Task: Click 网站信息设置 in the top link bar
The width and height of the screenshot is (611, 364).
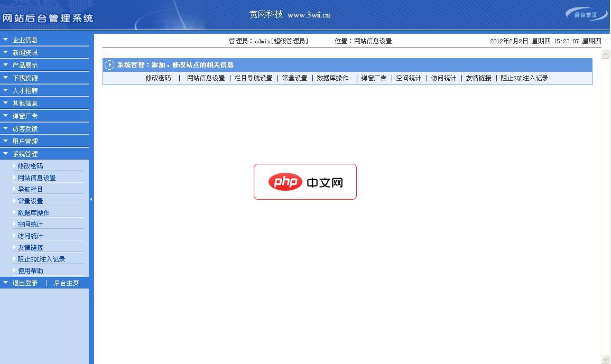Action: click(x=206, y=78)
